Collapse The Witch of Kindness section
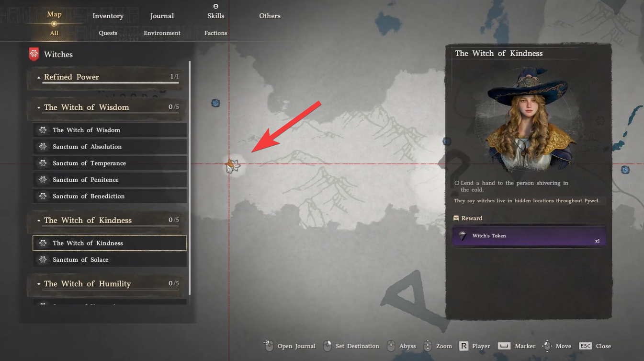Image resolution: width=644 pixels, height=361 pixels. [x=39, y=221]
